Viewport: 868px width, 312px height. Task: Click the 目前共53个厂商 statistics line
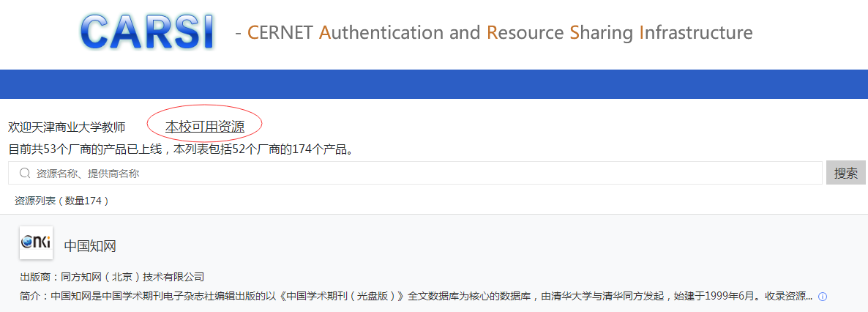click(181, 149)
